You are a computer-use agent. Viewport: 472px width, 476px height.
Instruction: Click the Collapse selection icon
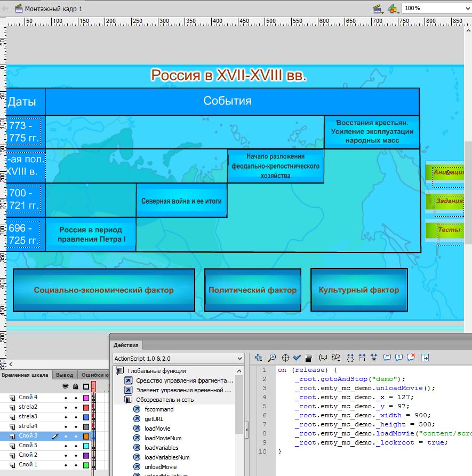coord(362,358)
